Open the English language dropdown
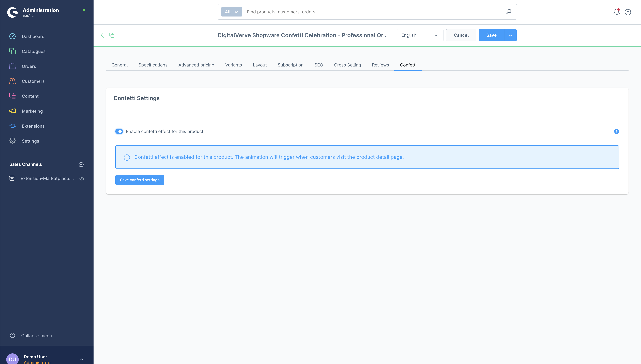This screenshot has width=641, height=364. pos(420,35)
